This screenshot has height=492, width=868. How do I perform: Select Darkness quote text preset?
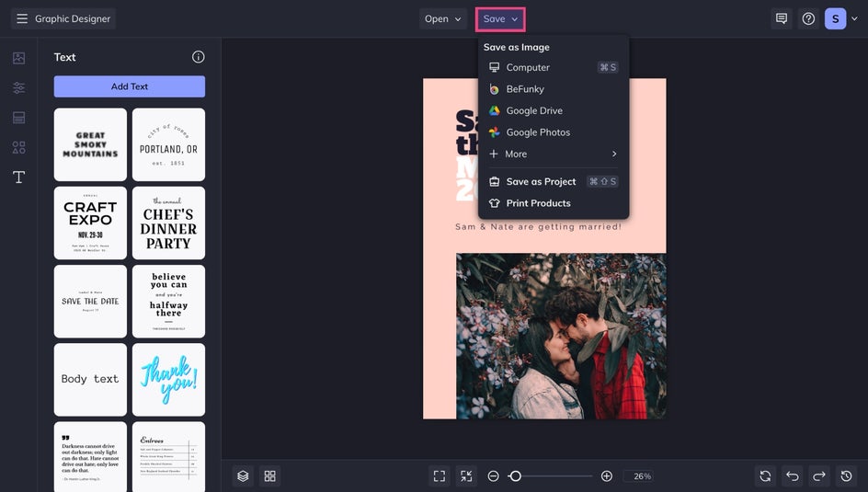point(90,456)
